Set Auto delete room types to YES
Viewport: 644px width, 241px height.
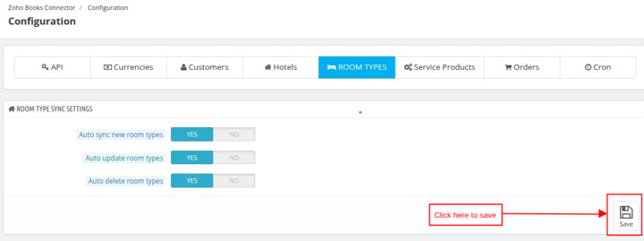(192, 181)
